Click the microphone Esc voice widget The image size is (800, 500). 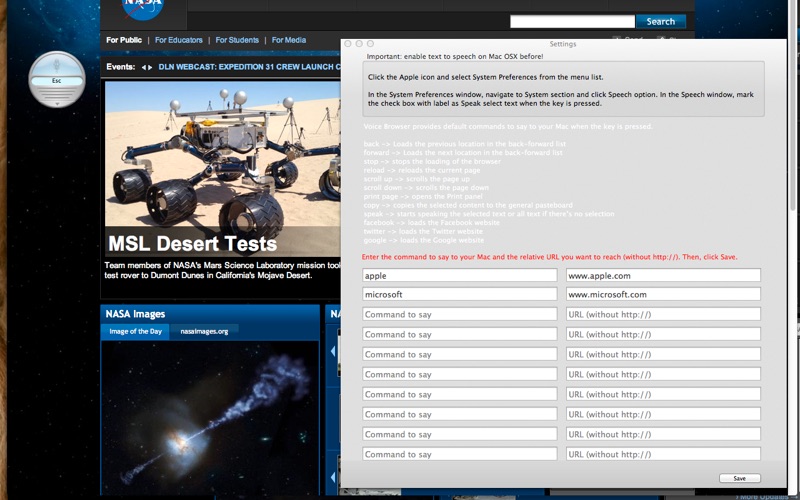[x=57, y=80]
